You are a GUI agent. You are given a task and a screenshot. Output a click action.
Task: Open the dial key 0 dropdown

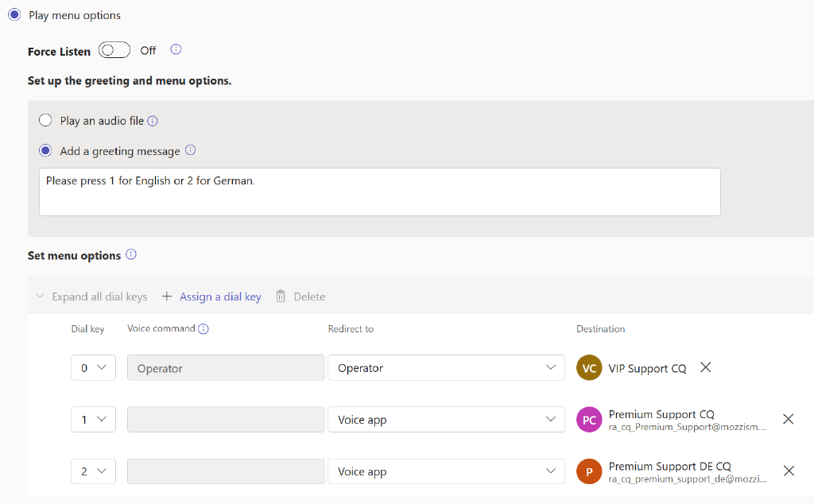[x=93, y=367]
